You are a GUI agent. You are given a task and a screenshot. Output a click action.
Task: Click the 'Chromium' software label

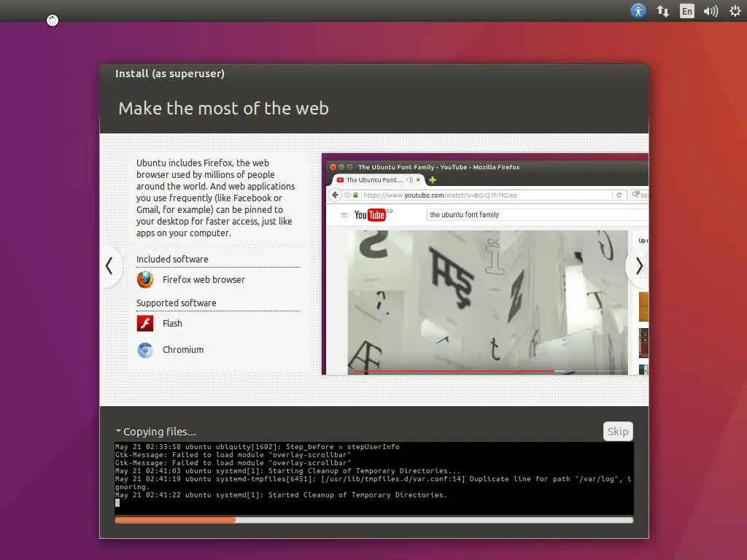tap(183, 349)
